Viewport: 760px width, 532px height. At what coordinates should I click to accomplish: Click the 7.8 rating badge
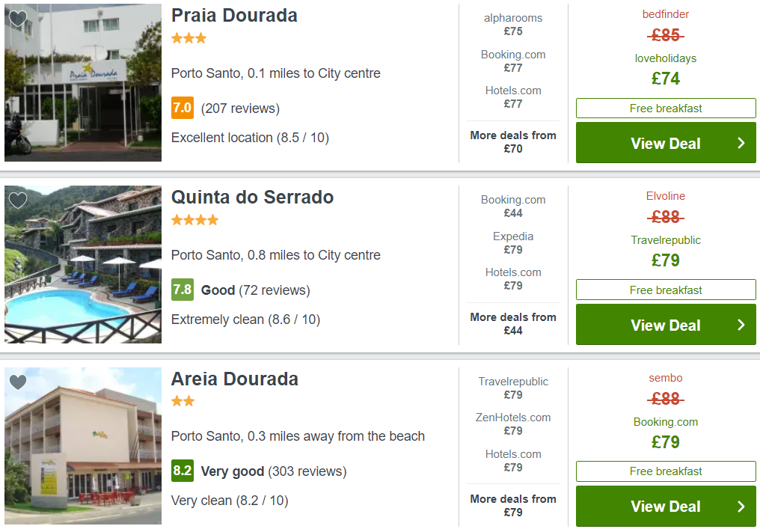(x=183, y=290)
